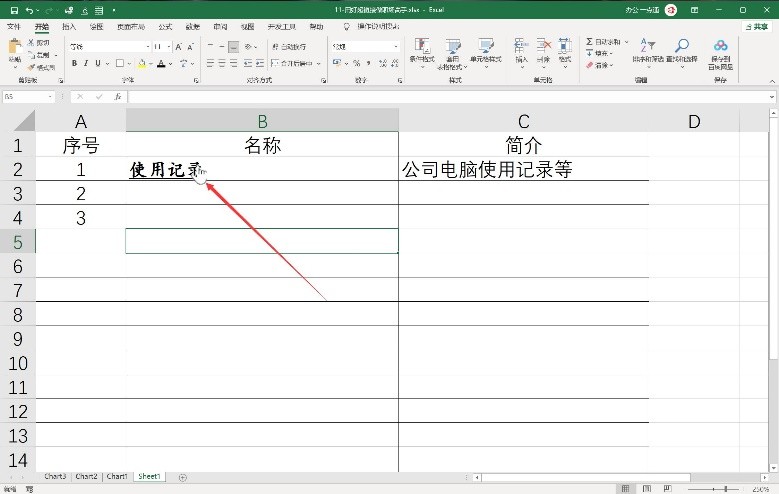Toggle underline formatting
779x494 pixels.
tap(98, 63)
